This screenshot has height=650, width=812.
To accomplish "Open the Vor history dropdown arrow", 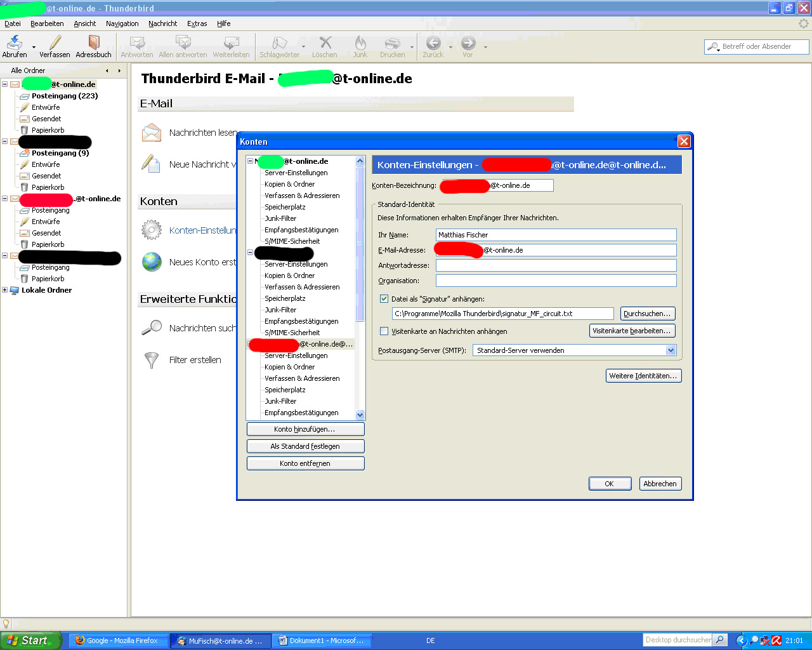I will pos(485,47).
